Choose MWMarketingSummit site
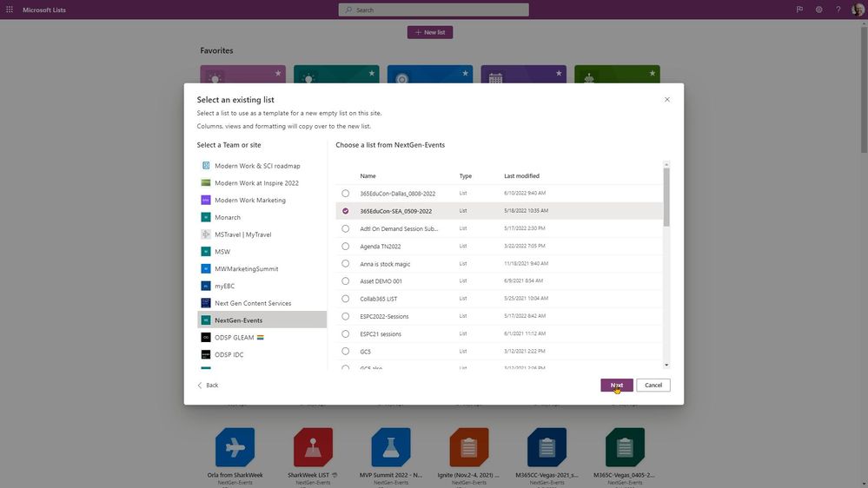The height and width of the screenshot is (488, 868). [262, 269]
